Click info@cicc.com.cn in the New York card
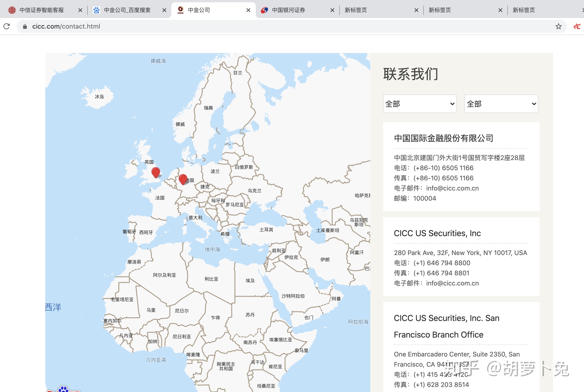This screenshot has width=584, height=392. pos(452,283)
